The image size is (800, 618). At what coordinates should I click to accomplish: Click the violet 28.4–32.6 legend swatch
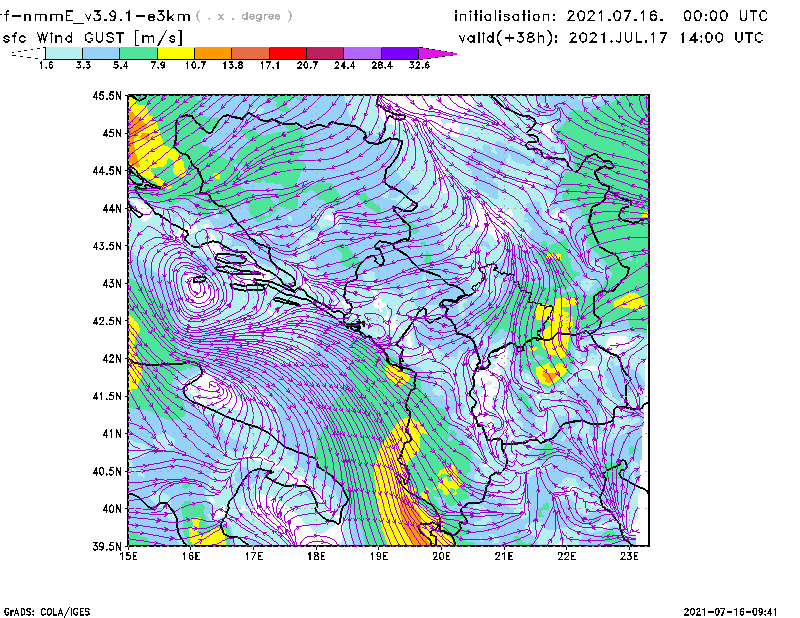(400, 53)
